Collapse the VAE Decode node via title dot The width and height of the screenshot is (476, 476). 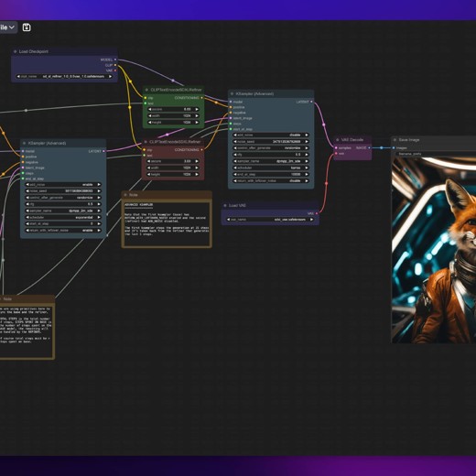pos(337,140)
